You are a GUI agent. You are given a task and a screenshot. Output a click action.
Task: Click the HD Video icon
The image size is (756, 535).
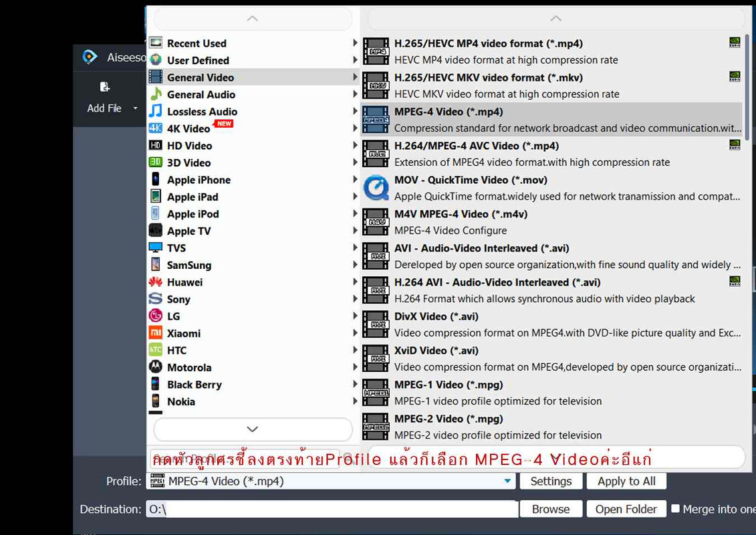(156, 145)
